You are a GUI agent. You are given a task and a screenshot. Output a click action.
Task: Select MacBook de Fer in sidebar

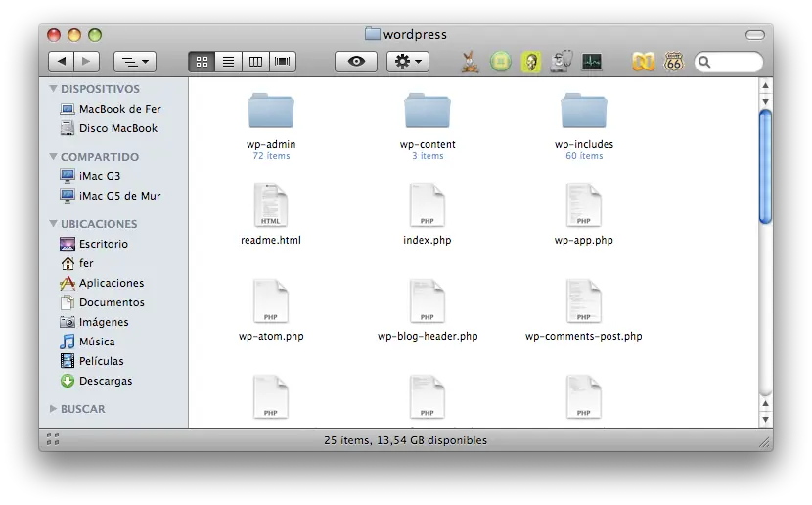click(x=111, y=109)
